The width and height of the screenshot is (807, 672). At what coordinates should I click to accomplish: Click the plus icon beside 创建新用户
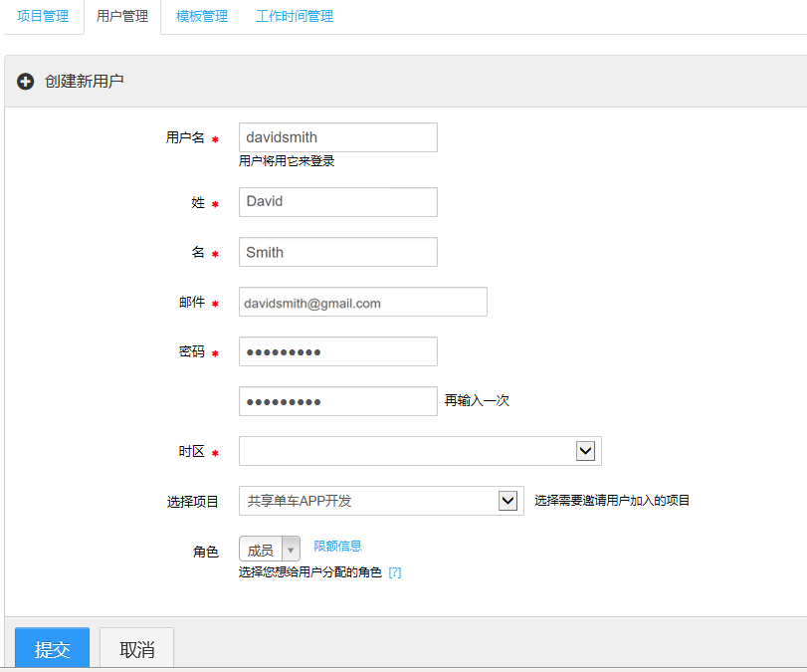click(26, 82)
